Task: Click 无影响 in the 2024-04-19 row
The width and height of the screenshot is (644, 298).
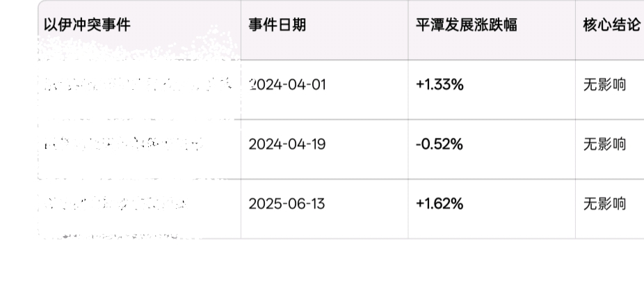Action: [604, 144]
